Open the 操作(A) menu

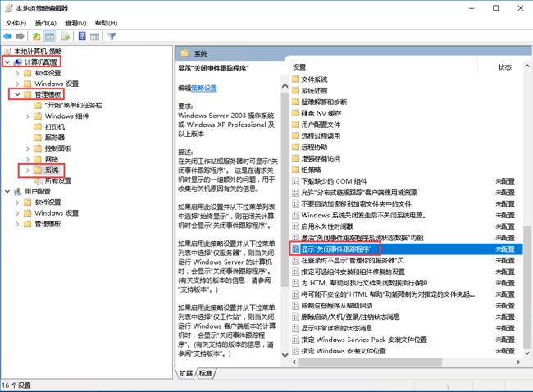click(46, 23)
